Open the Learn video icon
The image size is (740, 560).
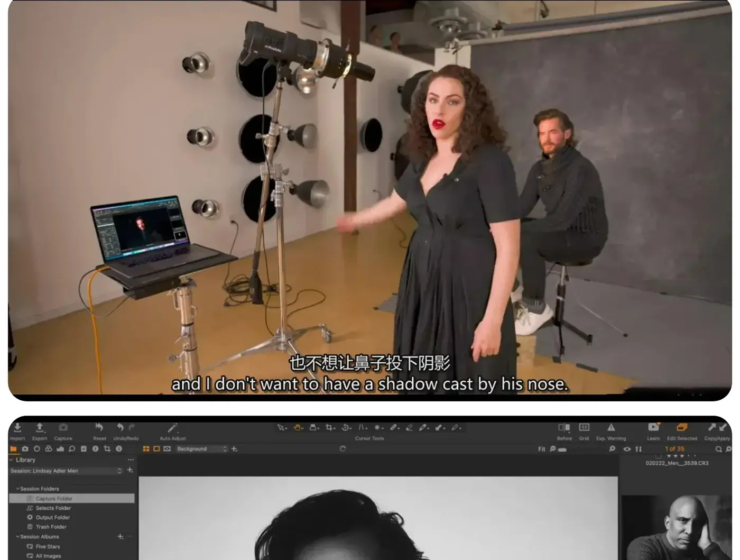pyautogui.click(x=653, y=427)
